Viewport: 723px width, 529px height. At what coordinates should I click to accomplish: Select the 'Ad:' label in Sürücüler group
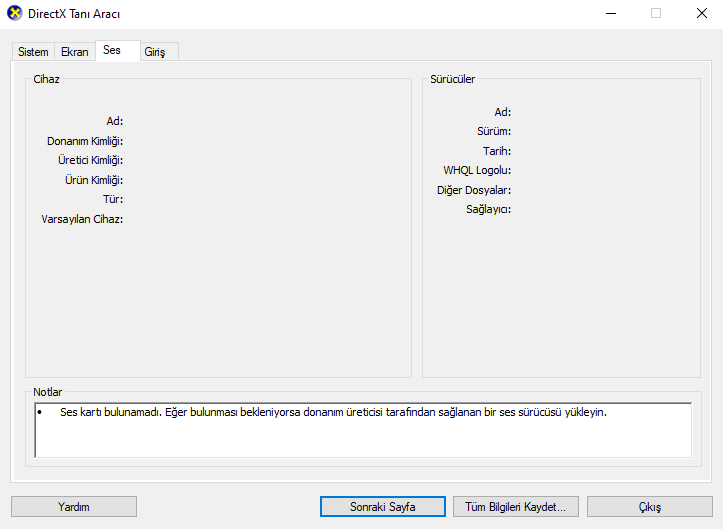tap(503, 112)
